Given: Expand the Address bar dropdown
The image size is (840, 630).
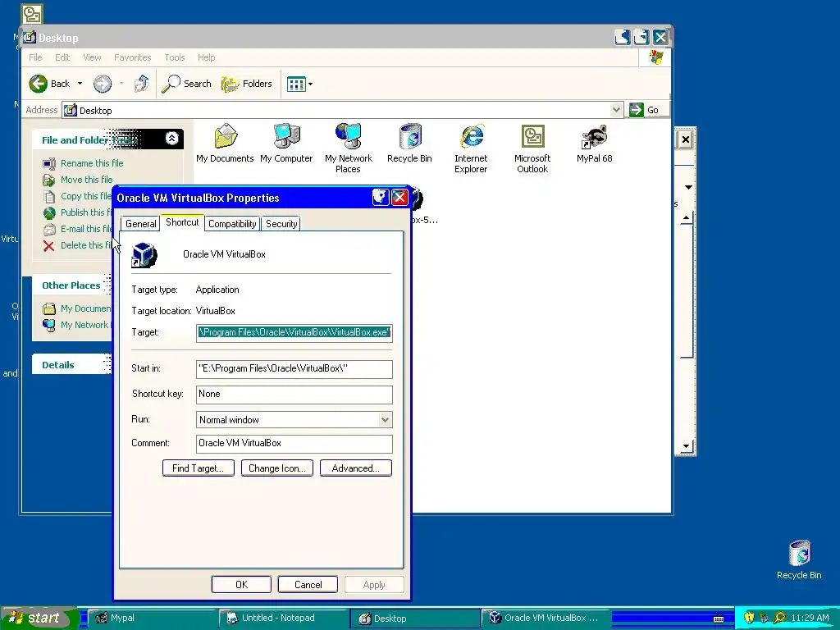Looking at the screenshot, I should pos(616,110).
